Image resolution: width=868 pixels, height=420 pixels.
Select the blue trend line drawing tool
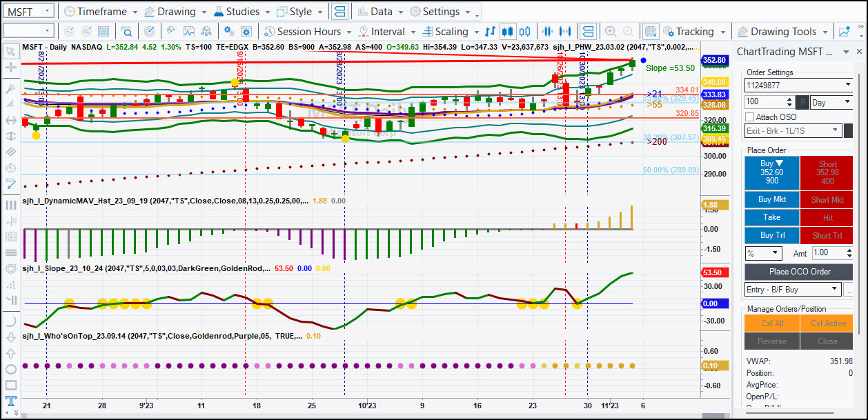(10, 184)
